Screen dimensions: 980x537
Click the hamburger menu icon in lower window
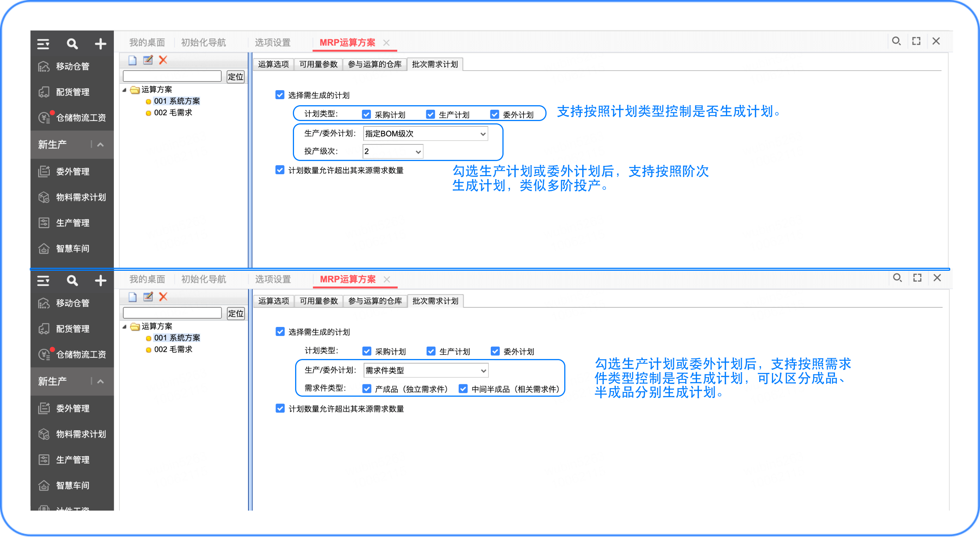[43, 281]
